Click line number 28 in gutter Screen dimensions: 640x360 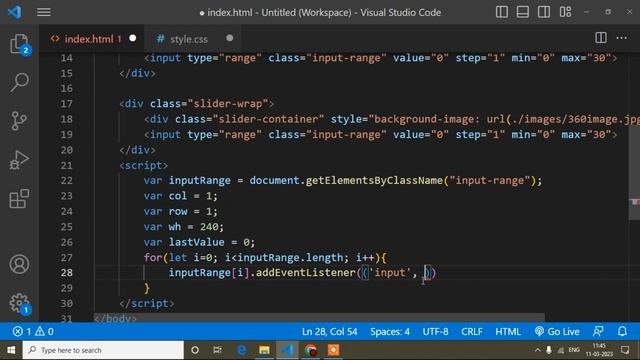(67, 273)
